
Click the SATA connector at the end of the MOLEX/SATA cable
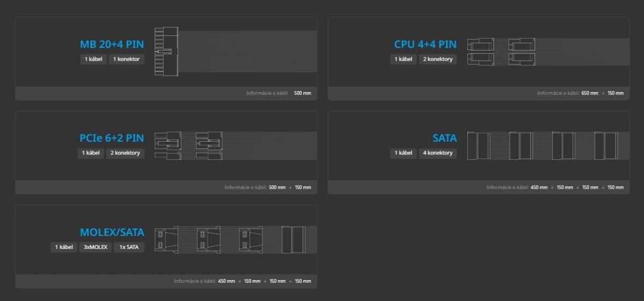pyautogui.click(x=293, y=239)
